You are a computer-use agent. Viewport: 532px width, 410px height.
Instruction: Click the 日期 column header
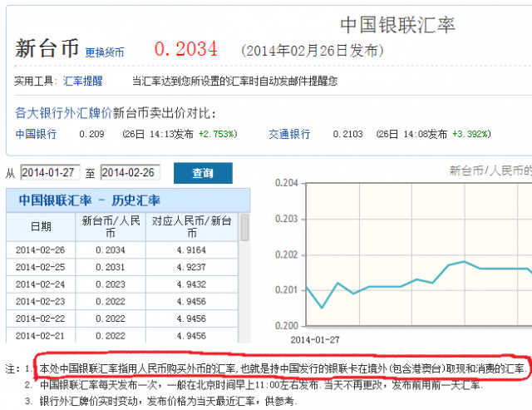point(41,227)
